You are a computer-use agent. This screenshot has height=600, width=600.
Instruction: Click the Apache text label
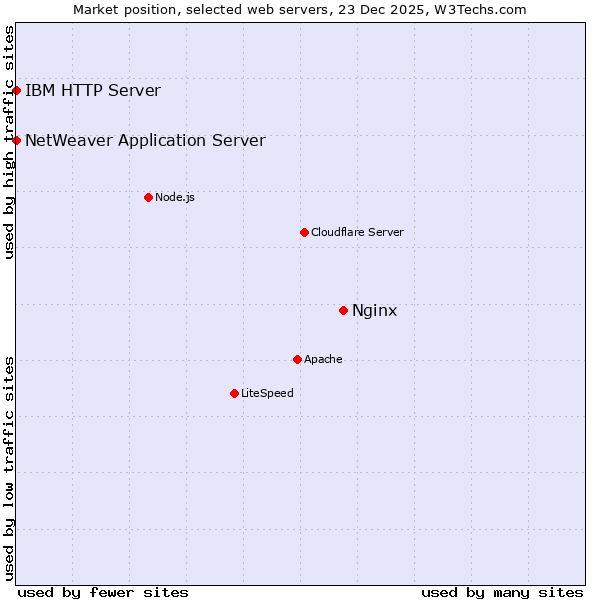pos(323,360)
